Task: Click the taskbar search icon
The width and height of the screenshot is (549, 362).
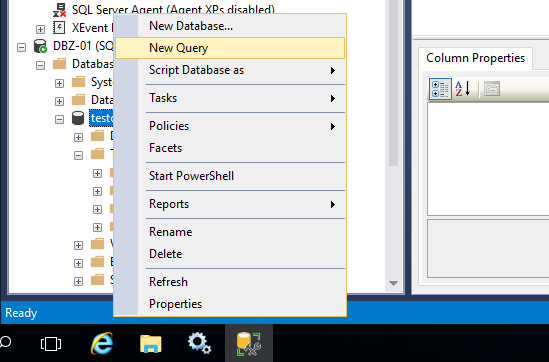Action: pos(5,342)
